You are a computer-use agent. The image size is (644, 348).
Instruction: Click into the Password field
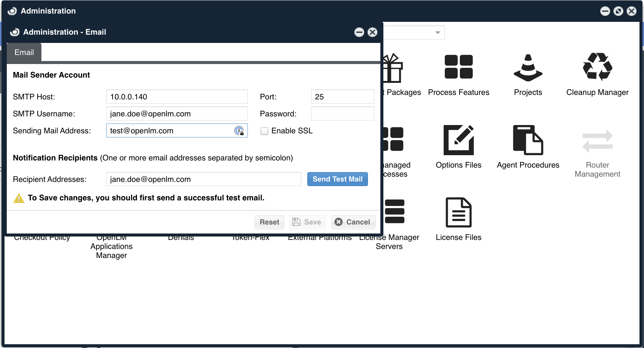pyautogui.click(x=342, y=114)
